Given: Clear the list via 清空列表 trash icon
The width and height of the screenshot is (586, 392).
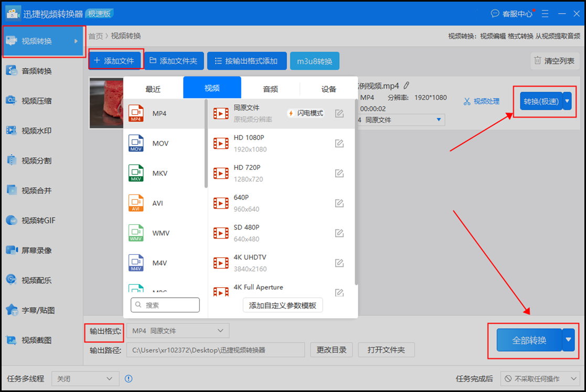Looking at the screenshot, I should coord(553,61).
